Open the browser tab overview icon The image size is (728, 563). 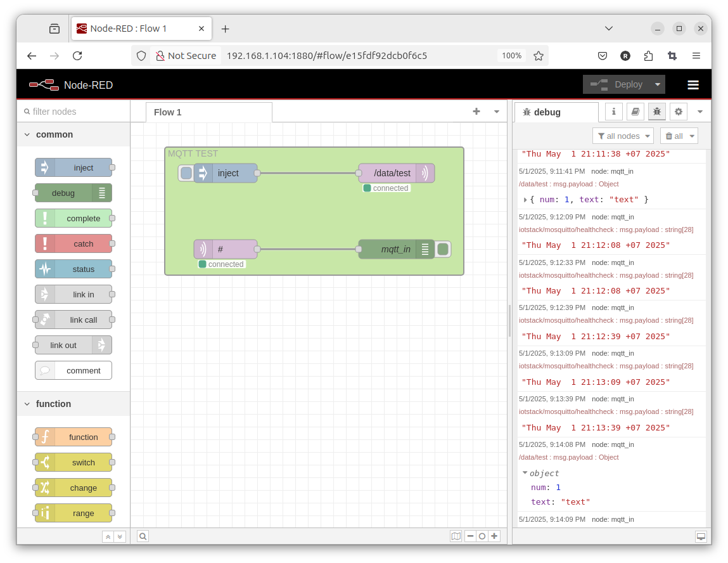pos(54,29)
